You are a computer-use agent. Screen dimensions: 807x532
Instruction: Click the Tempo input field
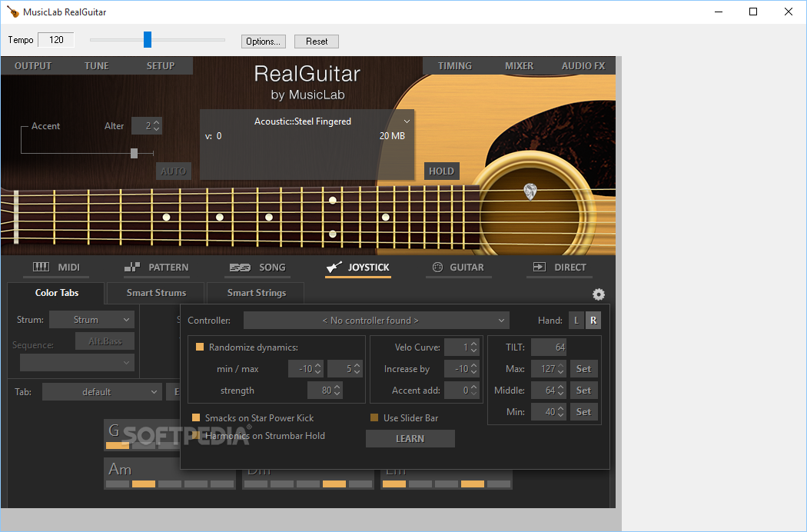point(56,40)
